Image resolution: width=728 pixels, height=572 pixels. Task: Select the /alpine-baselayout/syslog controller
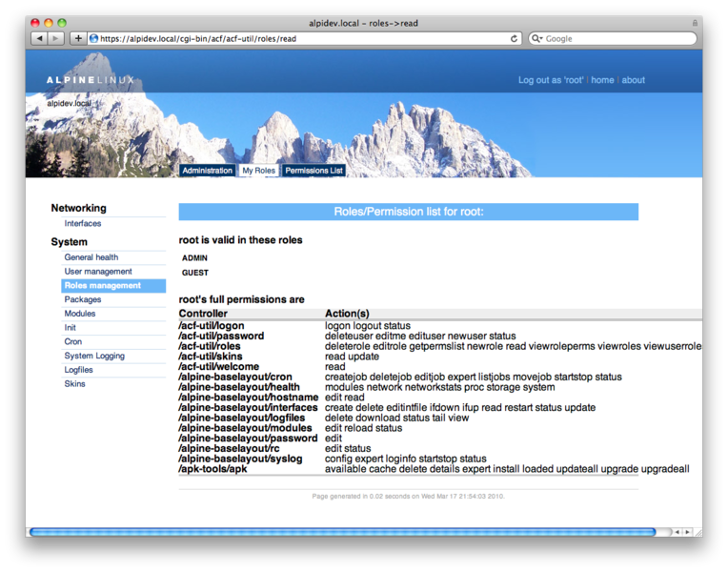click(x=240, y=459)
